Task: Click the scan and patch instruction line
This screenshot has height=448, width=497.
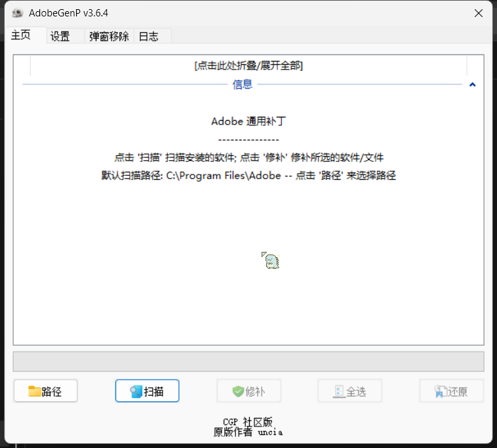Action: (248, 157)
